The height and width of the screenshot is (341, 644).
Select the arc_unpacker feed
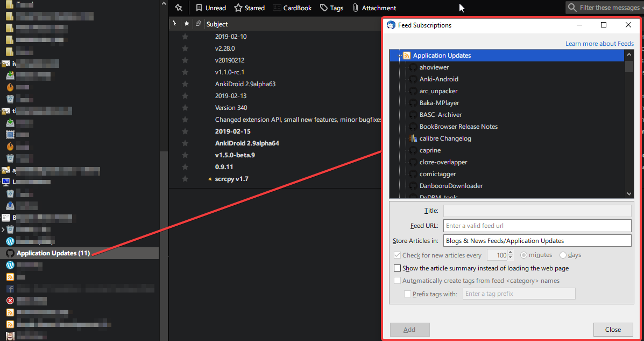tap(438, 91)
